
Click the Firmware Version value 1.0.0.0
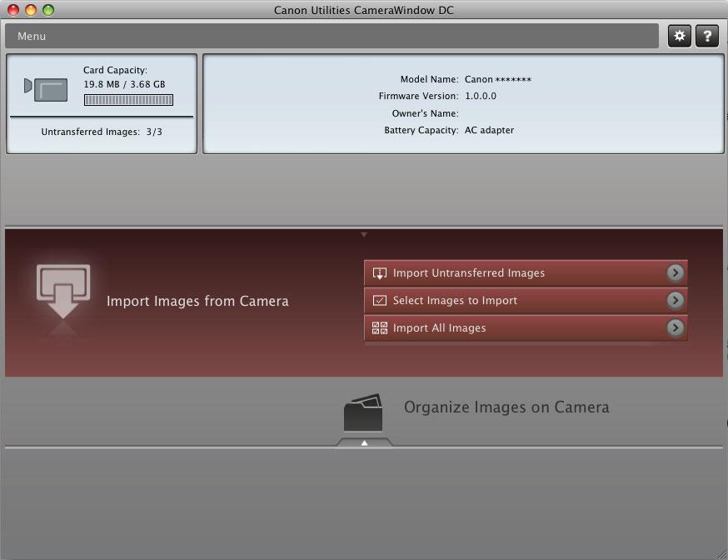point(481,96)
